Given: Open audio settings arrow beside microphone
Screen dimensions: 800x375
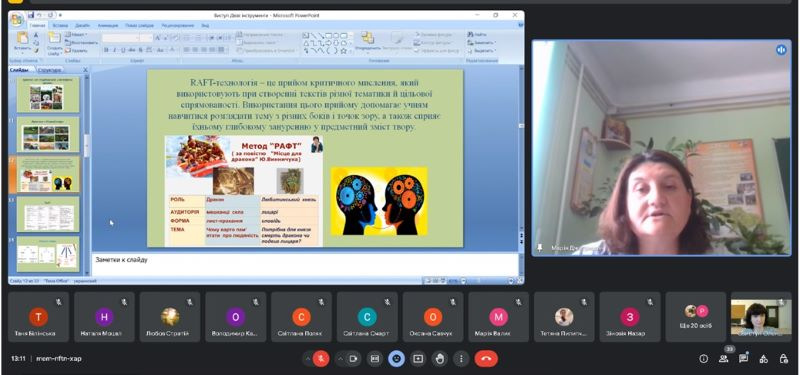Looking at the screenshot, I should [x=308, y=359].
